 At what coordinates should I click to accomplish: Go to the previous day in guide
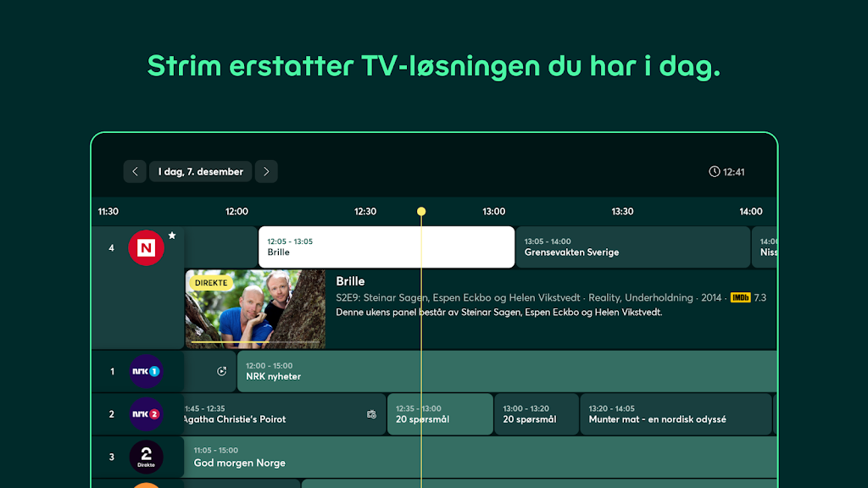pyautogui.click(x=135, y=172)
